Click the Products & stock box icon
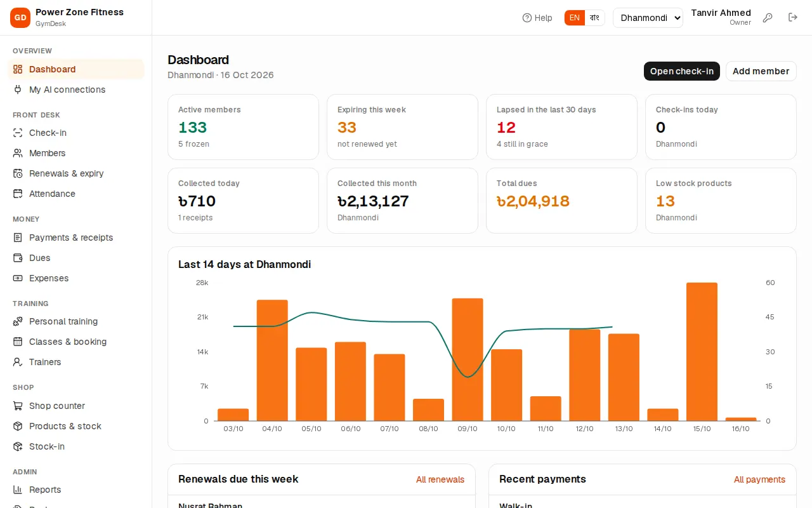This screenshot has height=508, width=812. [18, 426]
